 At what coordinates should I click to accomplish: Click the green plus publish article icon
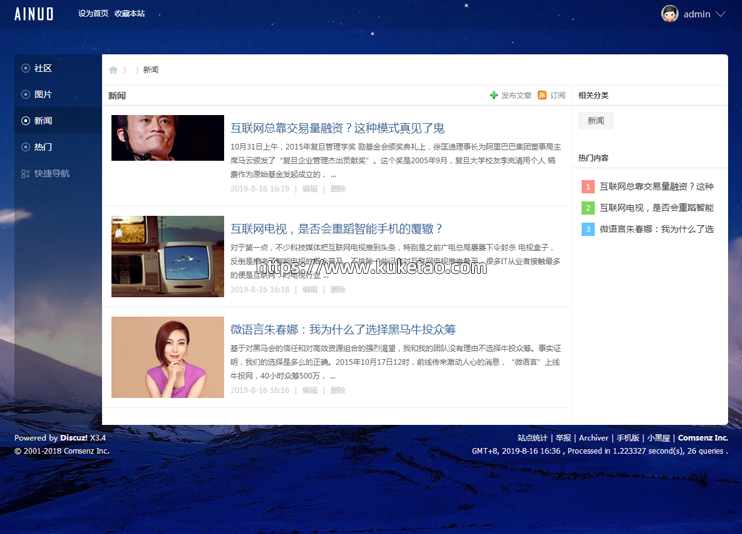pyautogui.click(x=493, y=95)
